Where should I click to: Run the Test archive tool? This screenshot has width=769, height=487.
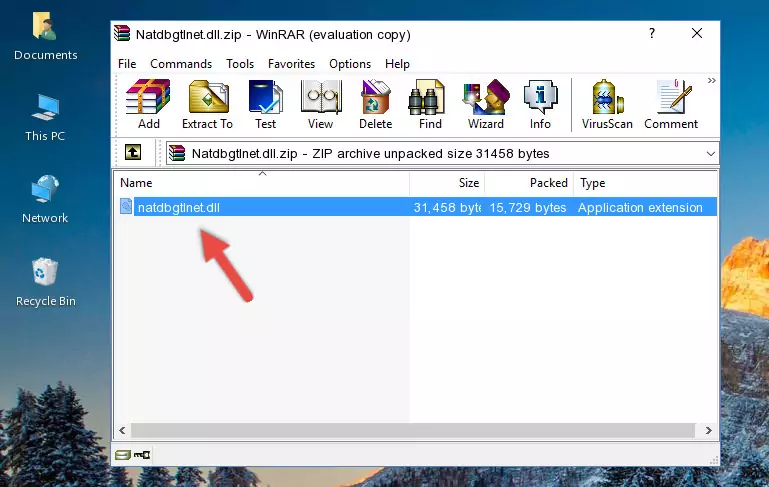click(265, 104)
